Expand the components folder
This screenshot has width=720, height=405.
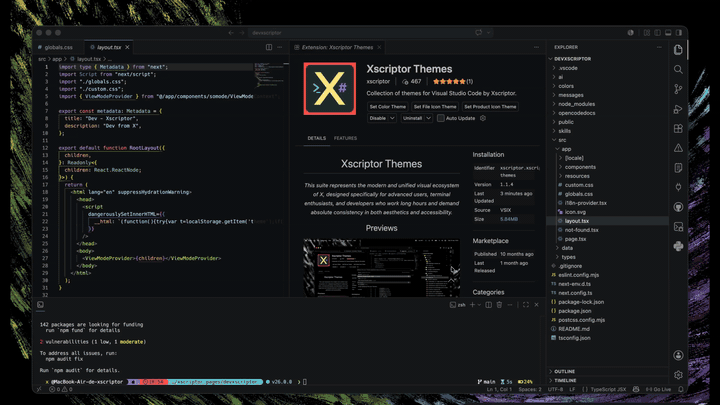pos(580,167)
